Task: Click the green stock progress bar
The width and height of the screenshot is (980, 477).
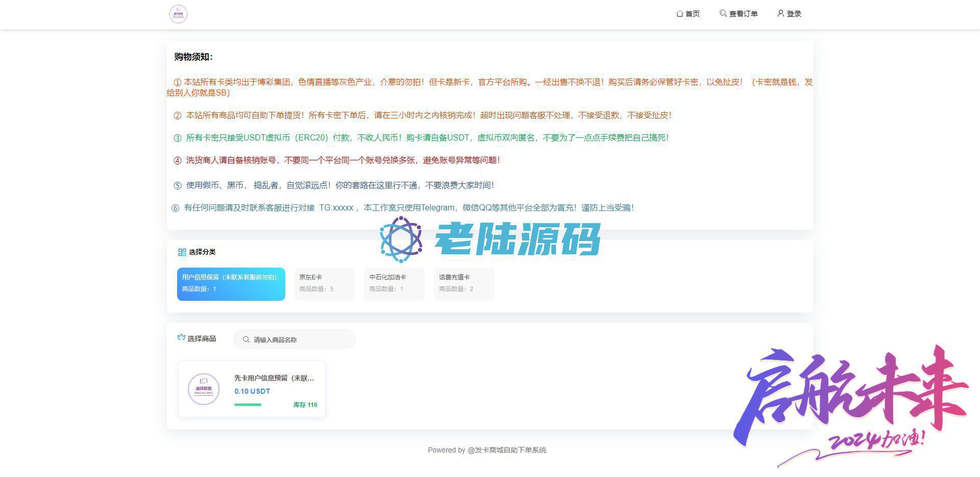Action: click(x=248, y=405)
